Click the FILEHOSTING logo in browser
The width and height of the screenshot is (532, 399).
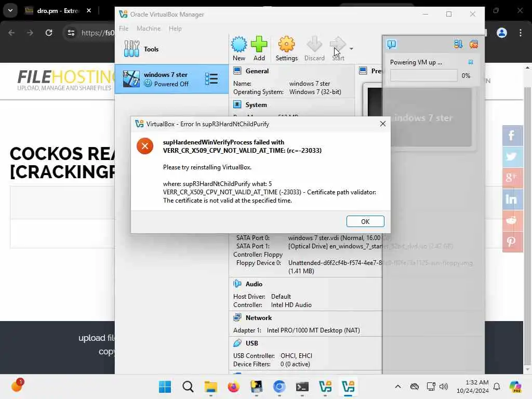pos(66,81)
